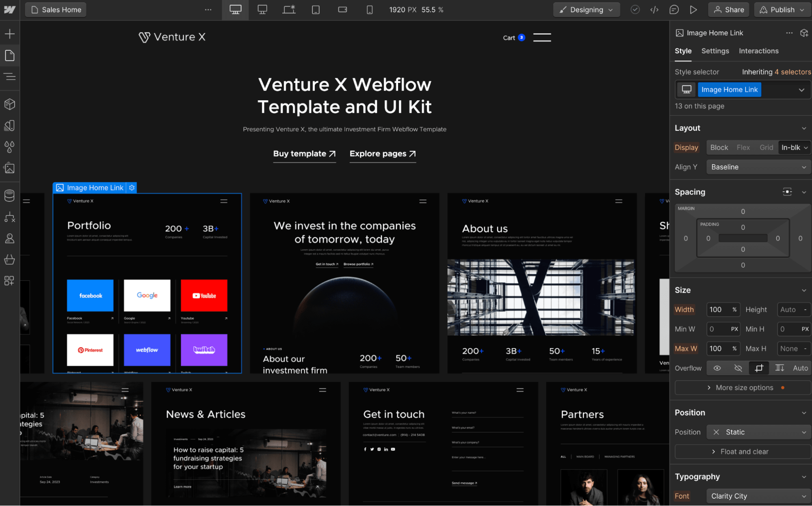The height and width of the screenshot is (506, 812).
Task: Click the Preview play icon
Action: tap(693, 10)
